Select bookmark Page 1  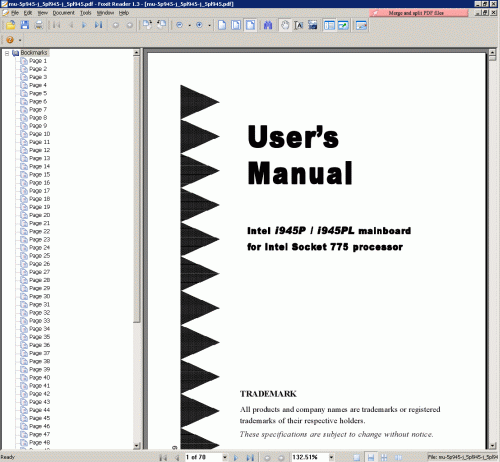point(38,61)
